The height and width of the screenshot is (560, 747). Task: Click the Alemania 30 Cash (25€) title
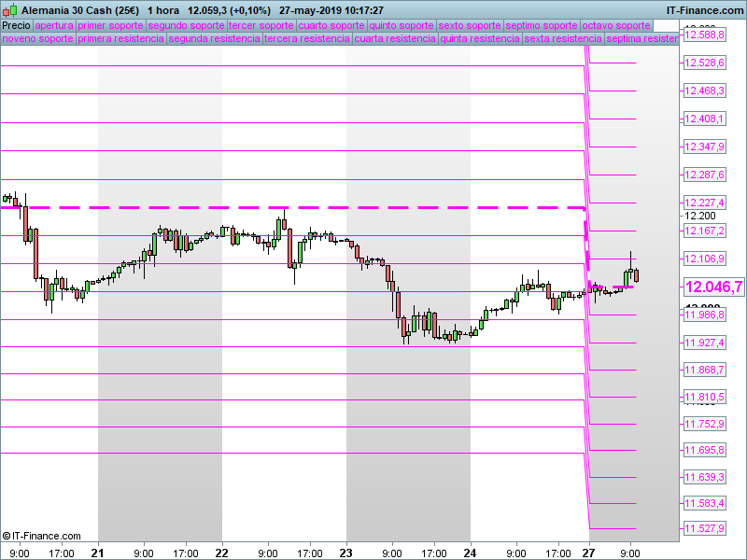[80, 10]
